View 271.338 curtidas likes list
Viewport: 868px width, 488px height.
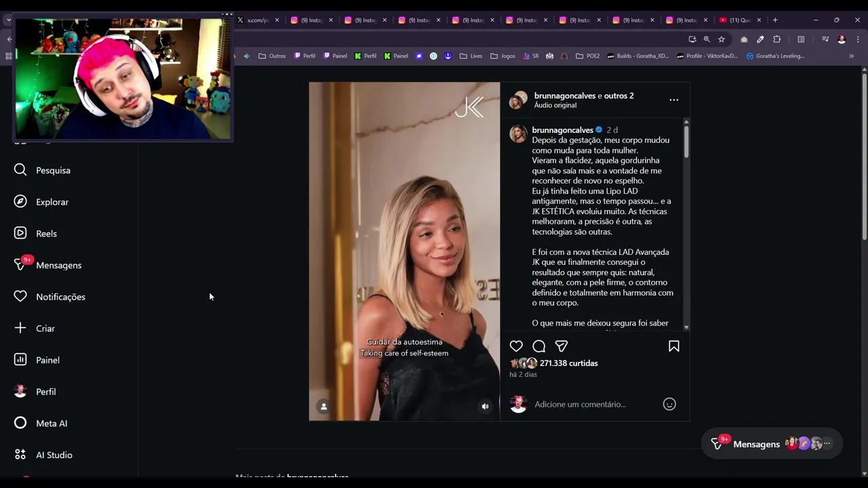coord(569,363)
